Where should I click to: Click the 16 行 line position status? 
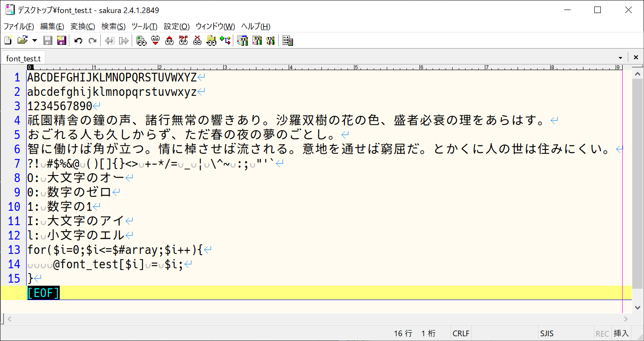(403, 334)
